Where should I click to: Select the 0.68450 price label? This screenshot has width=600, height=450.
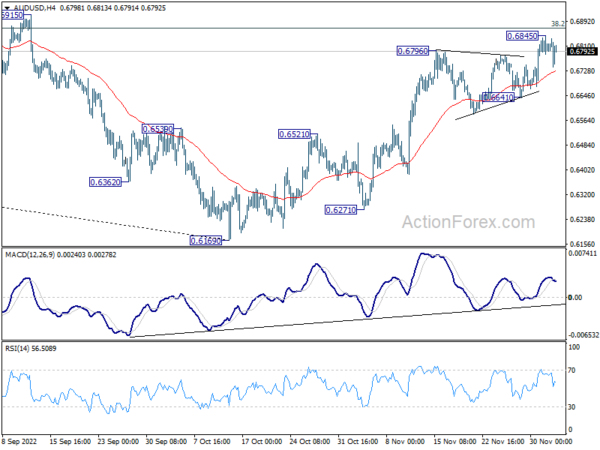tap(522, 36)
